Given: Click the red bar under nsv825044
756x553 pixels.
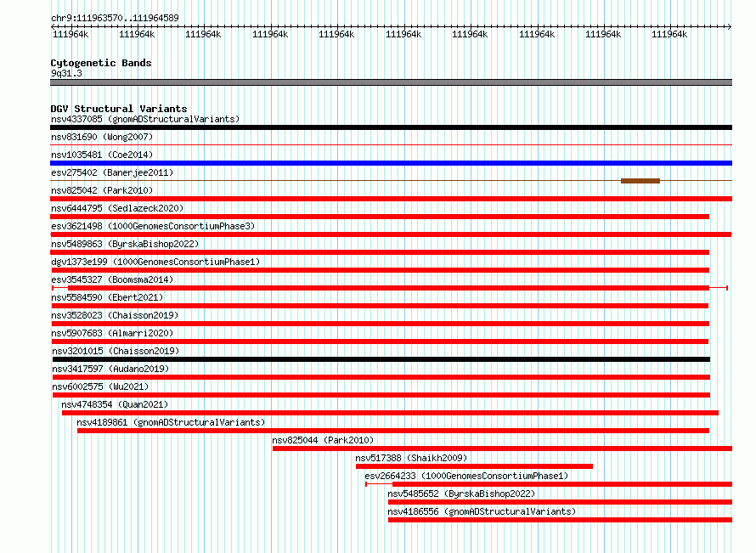Looking at the screenshot, I should click(502, 449).
